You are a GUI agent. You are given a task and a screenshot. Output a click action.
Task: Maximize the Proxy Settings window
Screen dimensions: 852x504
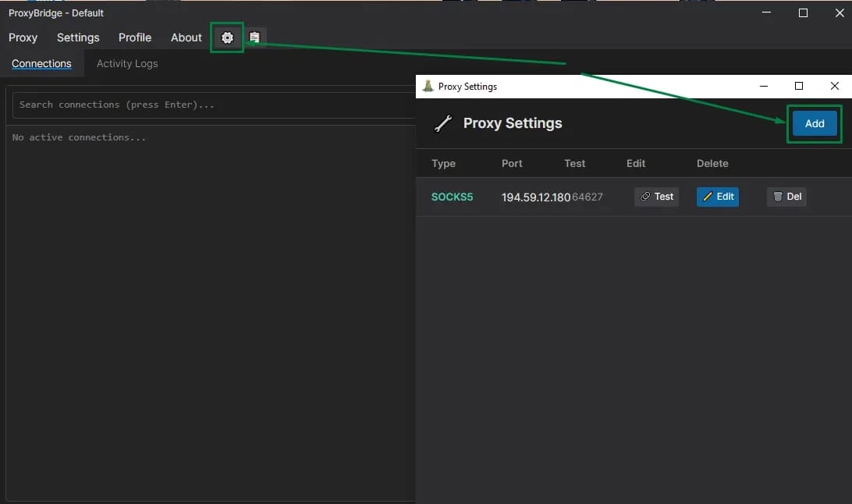799,86
